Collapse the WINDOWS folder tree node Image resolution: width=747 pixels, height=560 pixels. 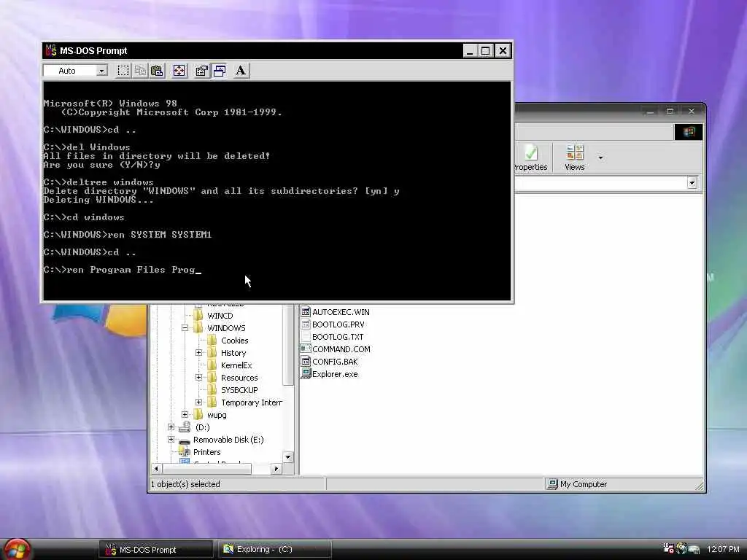pos(185,327)
